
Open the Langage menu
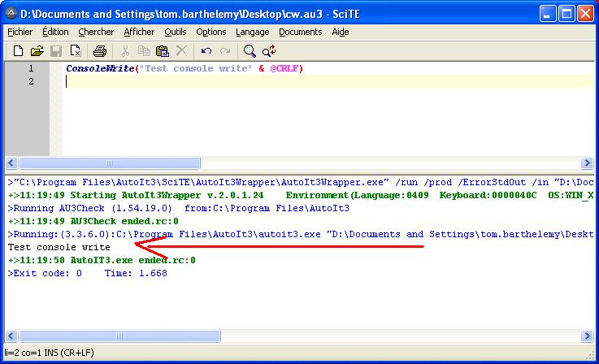coord(253,32)
